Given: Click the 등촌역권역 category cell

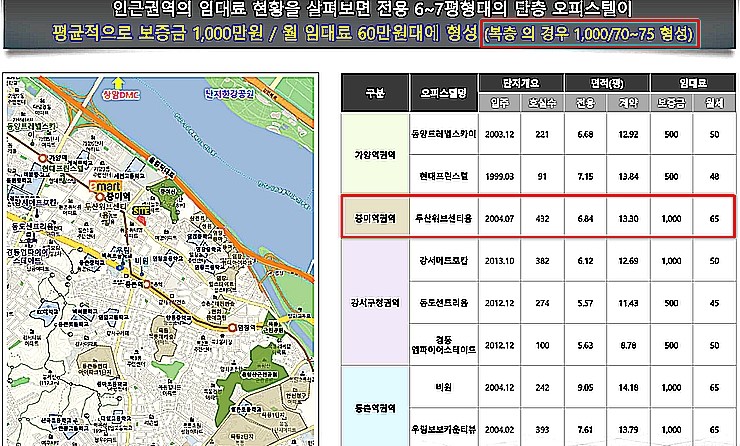Looking at the screenshot, I should click(376, 408).
